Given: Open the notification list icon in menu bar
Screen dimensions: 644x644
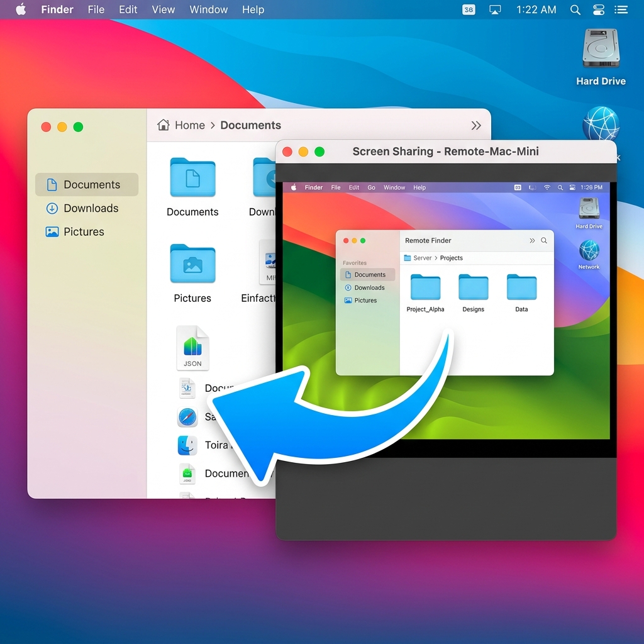Looking at the screenshot, I should click(621, 9).
